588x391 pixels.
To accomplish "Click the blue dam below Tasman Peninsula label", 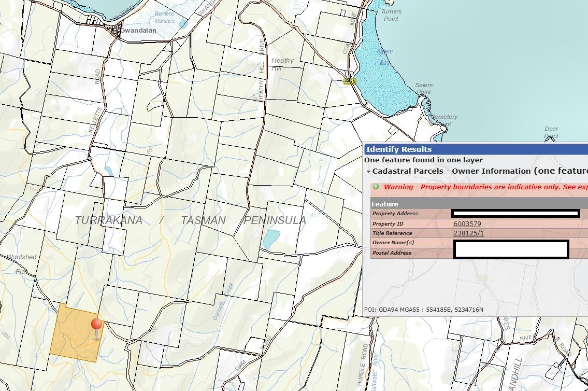I will coord(270,239).
